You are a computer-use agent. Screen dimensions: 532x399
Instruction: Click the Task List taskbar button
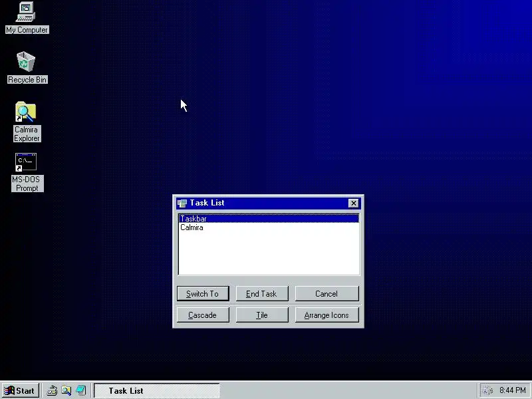click(156, 390)
